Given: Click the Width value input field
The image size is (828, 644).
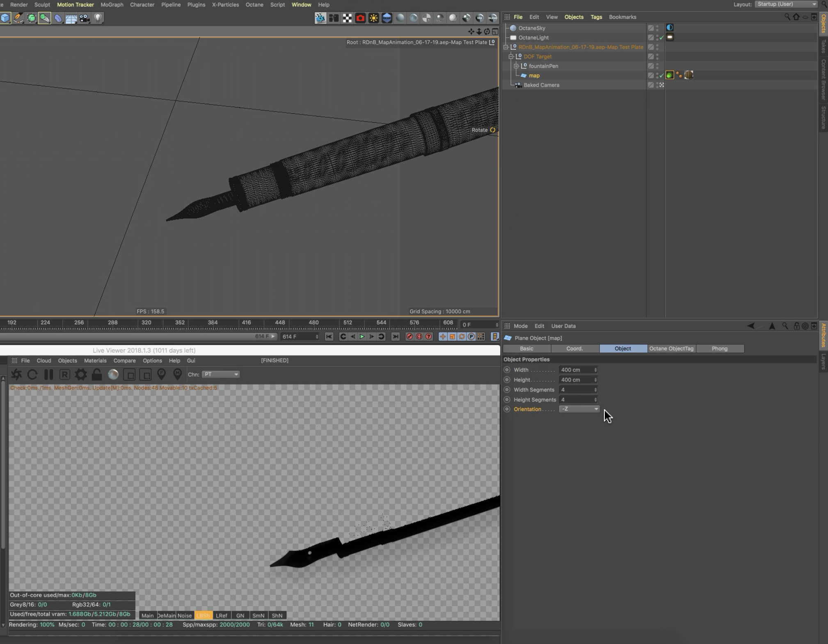Looking at the screenshot, I should click(x=576, y=370).
